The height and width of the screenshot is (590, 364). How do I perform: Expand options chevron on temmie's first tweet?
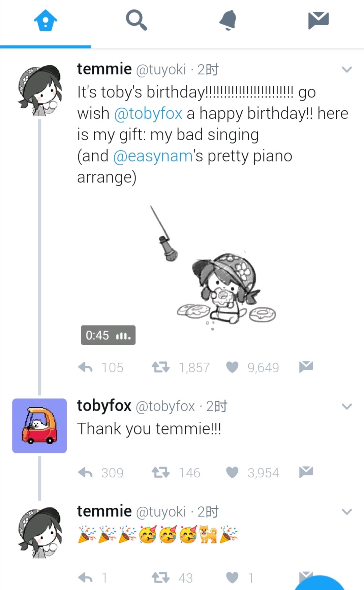(x=347, y=69)
